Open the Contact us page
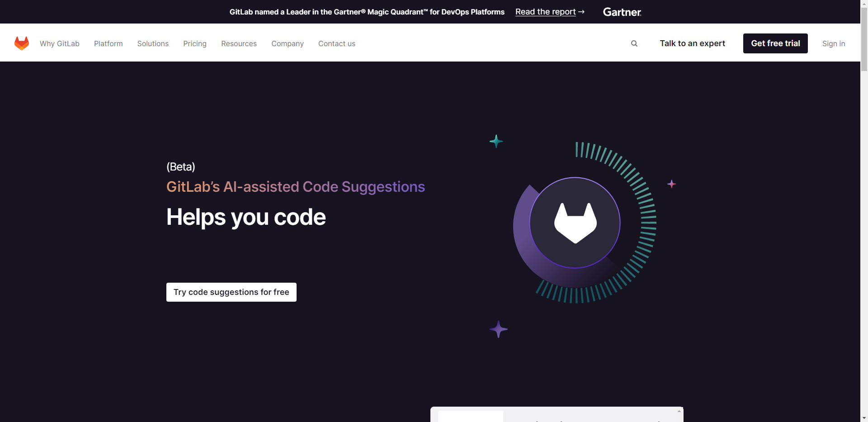Image resolution: width=868 pixels, height=422 pixels. click(x=337, y=43)
